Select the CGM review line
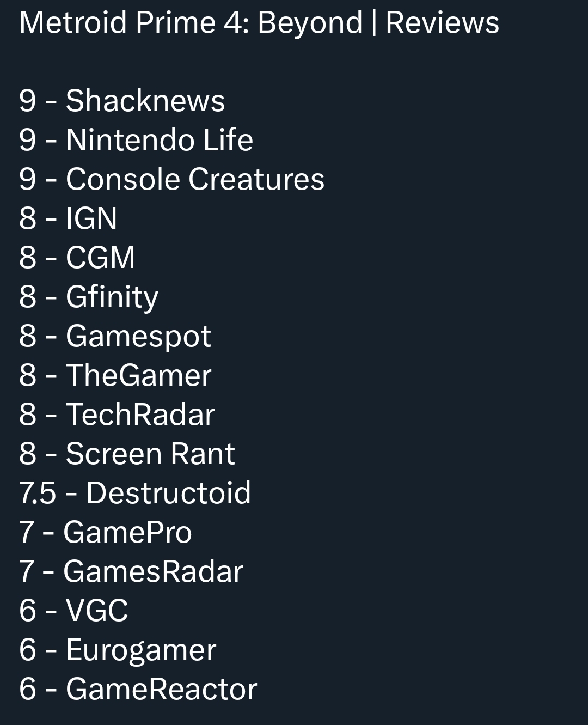588x725 pixels. 100,258
